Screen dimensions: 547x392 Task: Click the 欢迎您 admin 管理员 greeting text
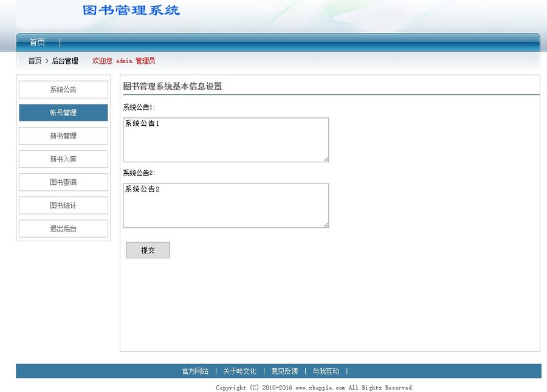point(123,61)
